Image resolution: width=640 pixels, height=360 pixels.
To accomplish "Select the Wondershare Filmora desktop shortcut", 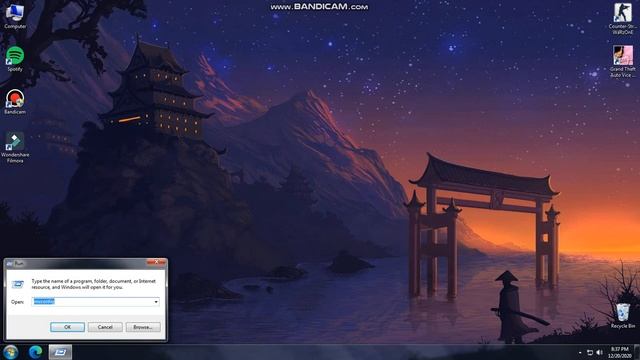I will coord(15,147).
